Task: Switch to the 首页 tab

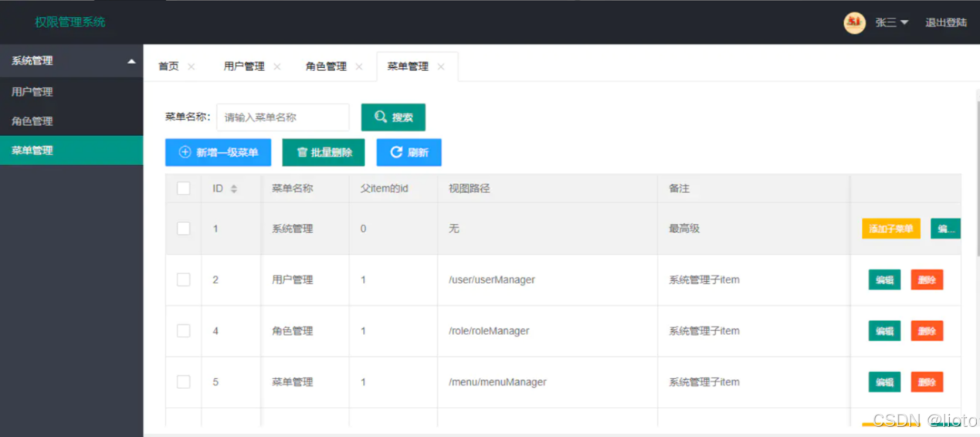Action: coord(168,66)
